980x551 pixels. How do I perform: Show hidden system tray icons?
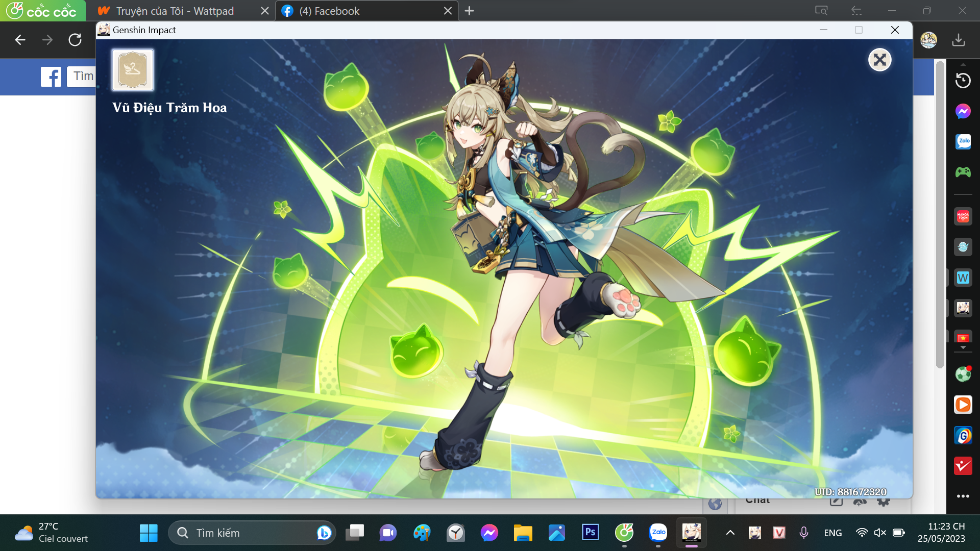[730, 533]
